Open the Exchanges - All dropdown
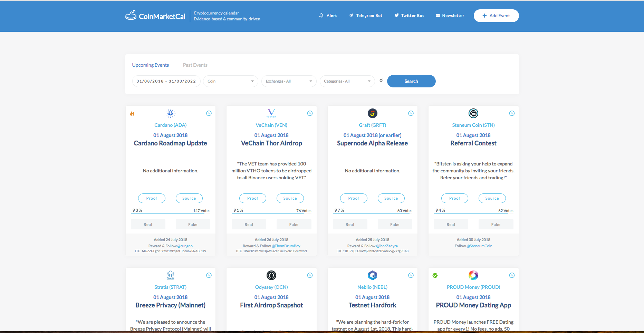 click(x=289, y=81)
